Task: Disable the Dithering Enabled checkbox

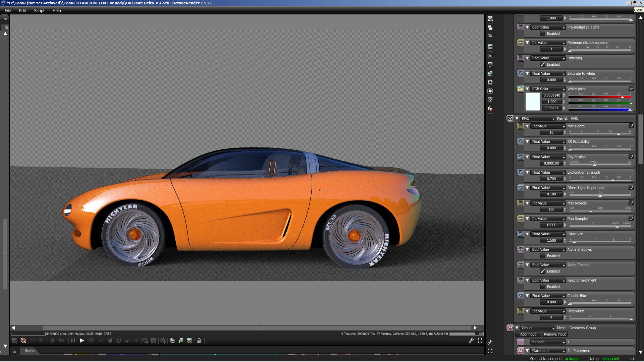Action: (543, 64)
